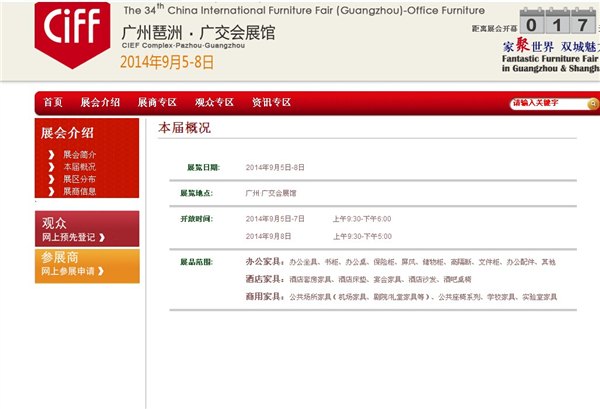Click the 展览地点 label
Screen dimensions: 600x409
pyautogui.click(x=196, y=193)
